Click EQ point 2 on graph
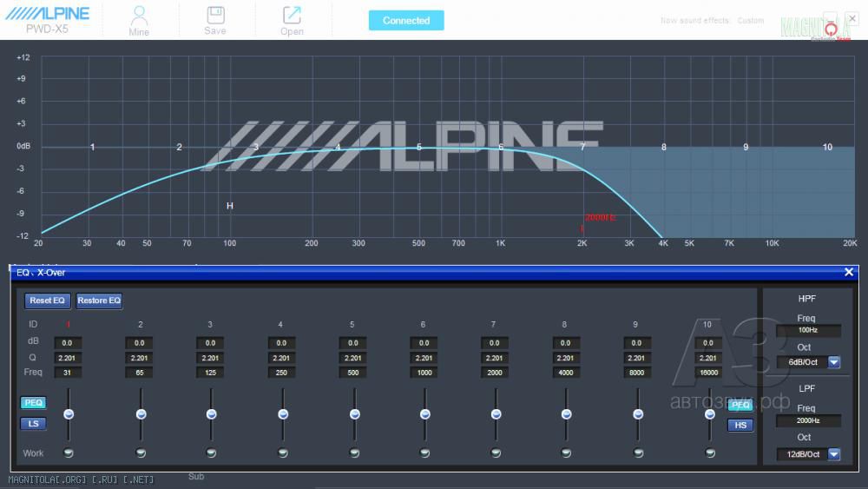Viewport: 868px width, 489px height. (x=180, y=148)
